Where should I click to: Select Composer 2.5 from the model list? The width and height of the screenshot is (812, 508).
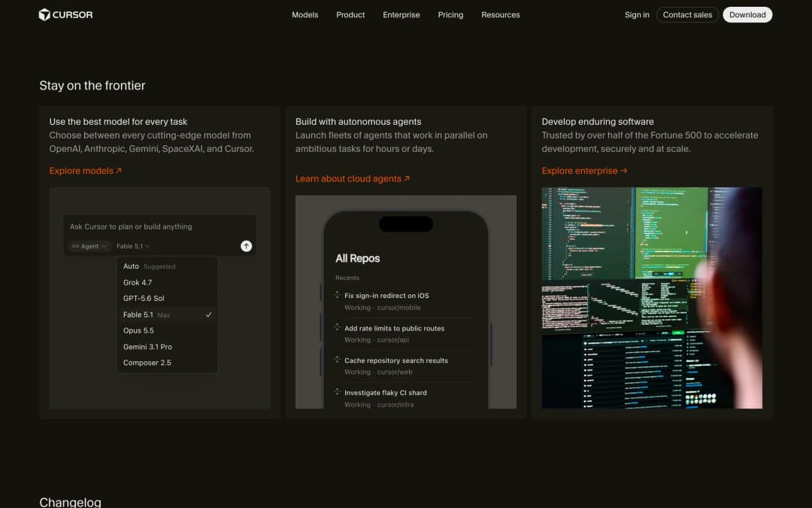[167, 363]
